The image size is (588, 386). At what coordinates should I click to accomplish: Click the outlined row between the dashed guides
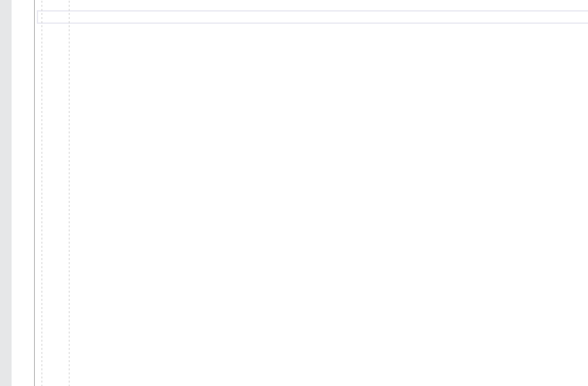click(55, 17)
